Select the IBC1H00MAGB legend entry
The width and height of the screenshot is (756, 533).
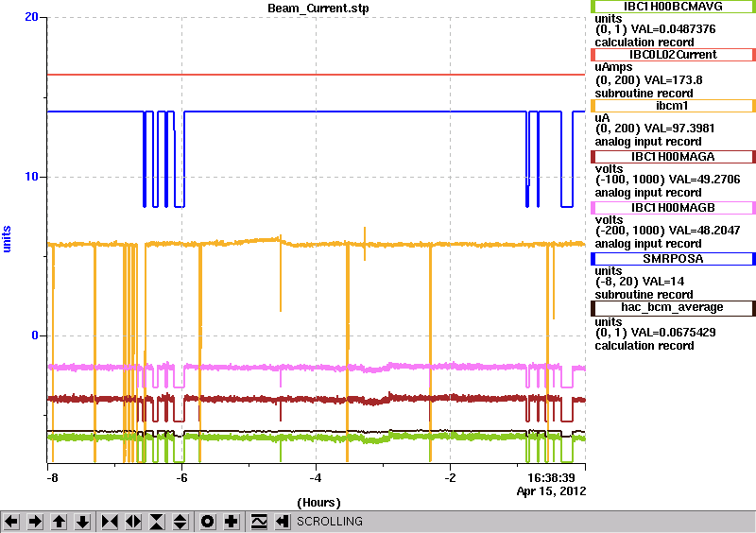[x=673, y=208]
